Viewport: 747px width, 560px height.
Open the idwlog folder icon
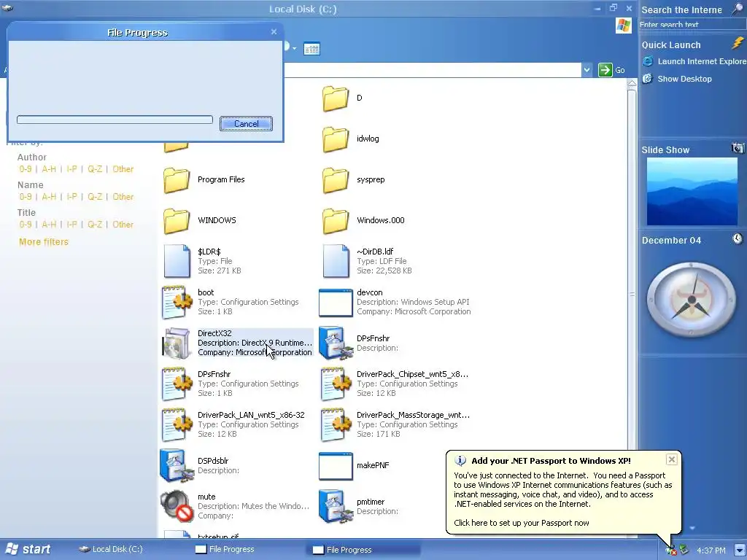click(x=335, y=139)
